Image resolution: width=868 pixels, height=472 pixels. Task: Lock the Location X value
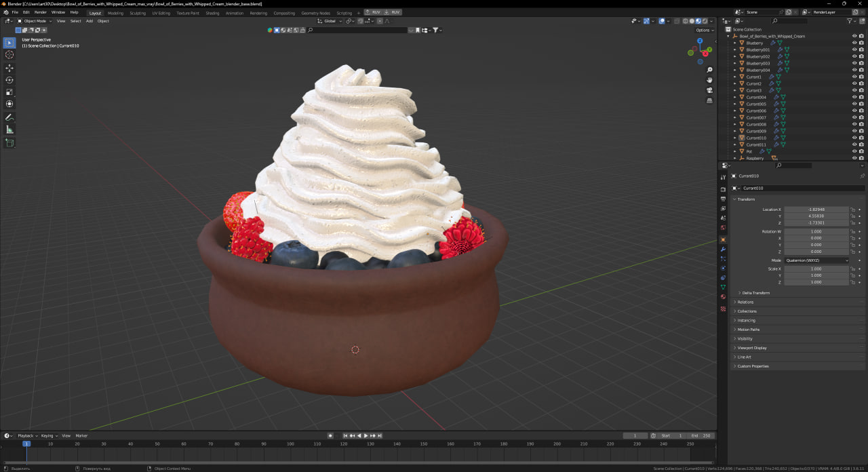coord(852,210)
